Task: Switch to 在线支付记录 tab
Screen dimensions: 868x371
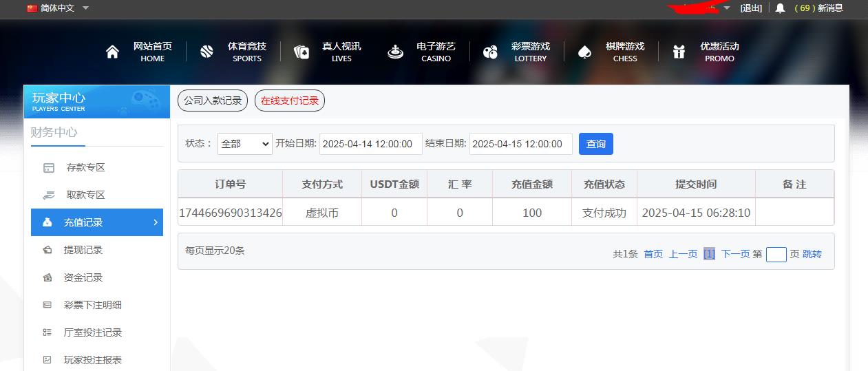Action: [290, 100]
